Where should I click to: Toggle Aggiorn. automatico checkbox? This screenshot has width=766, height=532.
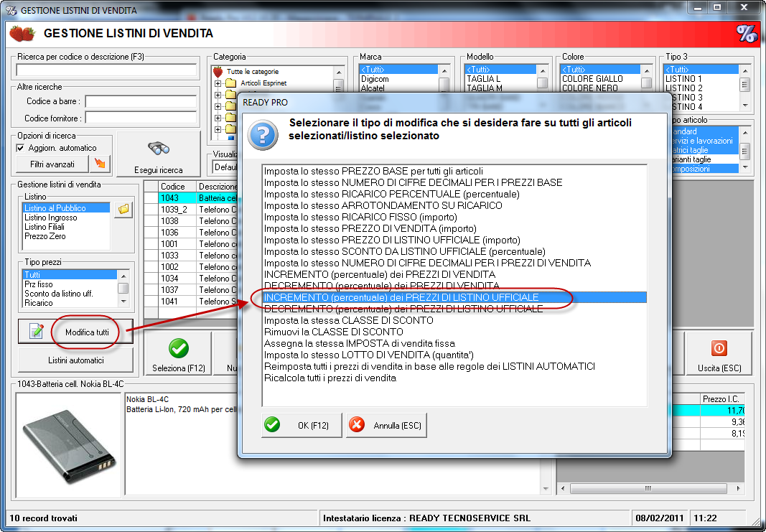pyautogui.click(x=21, y=148)
